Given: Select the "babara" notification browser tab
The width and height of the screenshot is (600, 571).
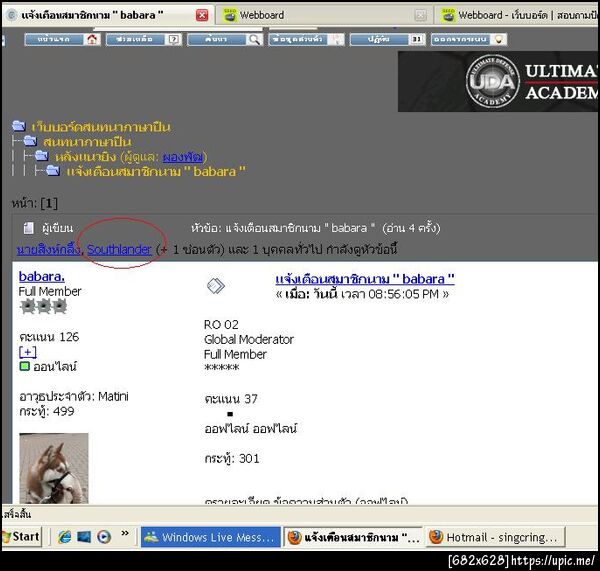Looking at the screenshot, I should pos(108,15).
